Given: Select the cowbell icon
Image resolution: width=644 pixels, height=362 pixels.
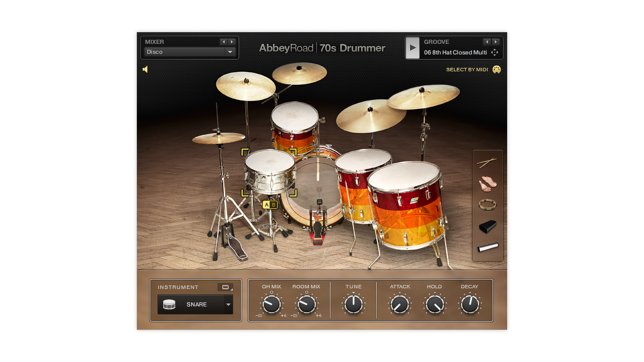Looking at the screenshot, I should [x=487, y=227].
